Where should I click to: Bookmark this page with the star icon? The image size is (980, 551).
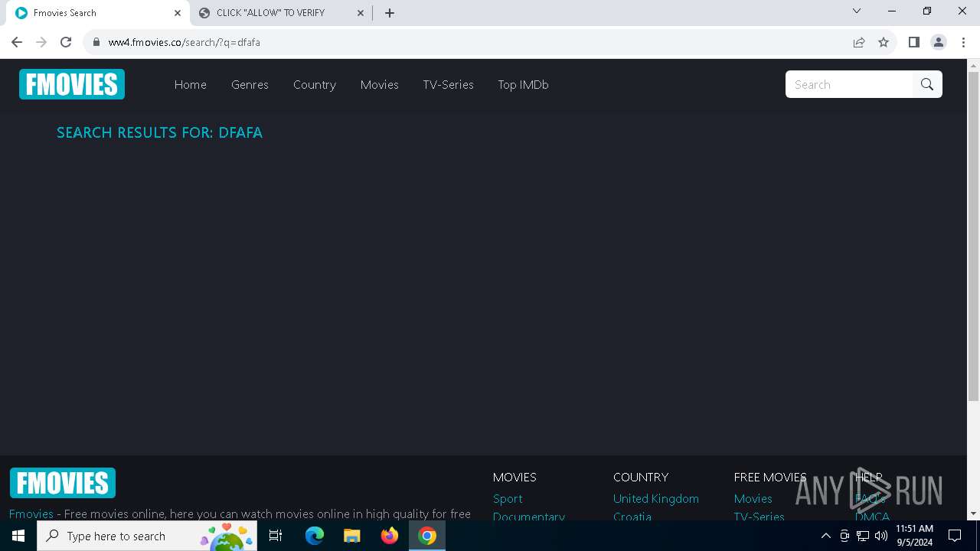[884, 42]
